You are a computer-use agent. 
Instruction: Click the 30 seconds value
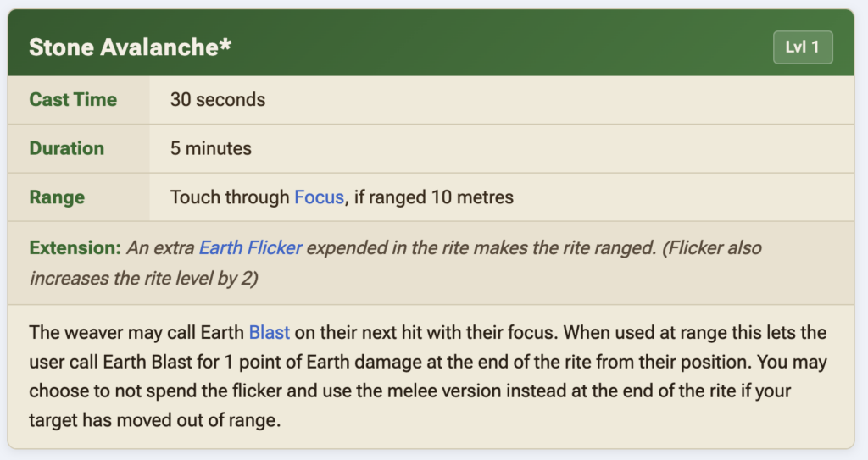tap(218, 99)
